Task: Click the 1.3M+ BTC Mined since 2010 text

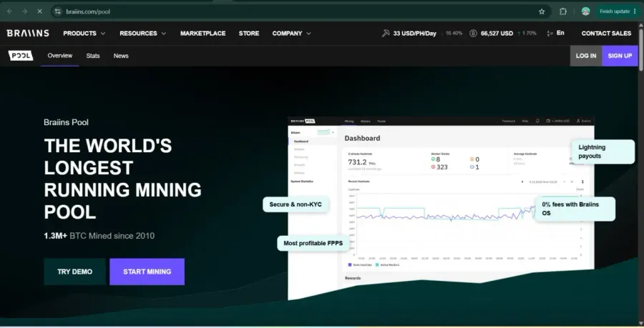Action: click(x=99, y=236)
